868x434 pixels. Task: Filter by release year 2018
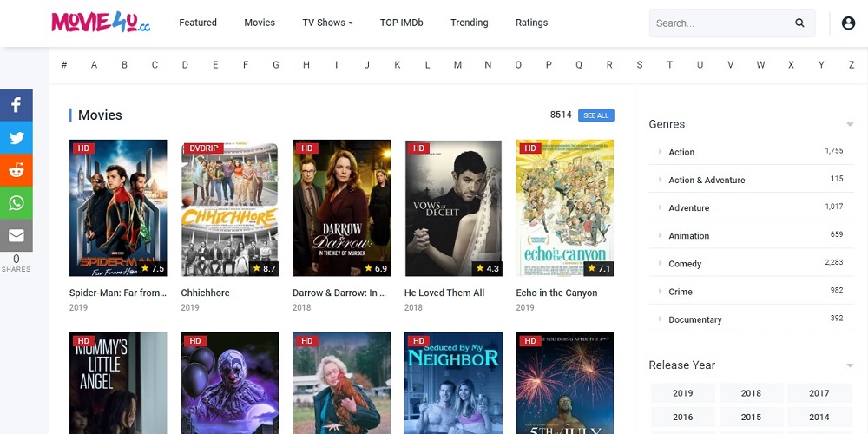[x=751, y=393]
